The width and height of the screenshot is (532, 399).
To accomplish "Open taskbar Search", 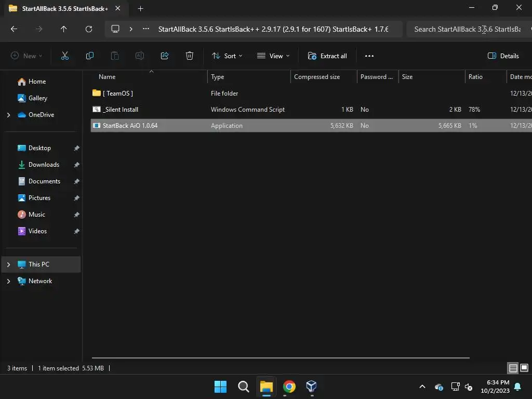I will coord(243,387).
